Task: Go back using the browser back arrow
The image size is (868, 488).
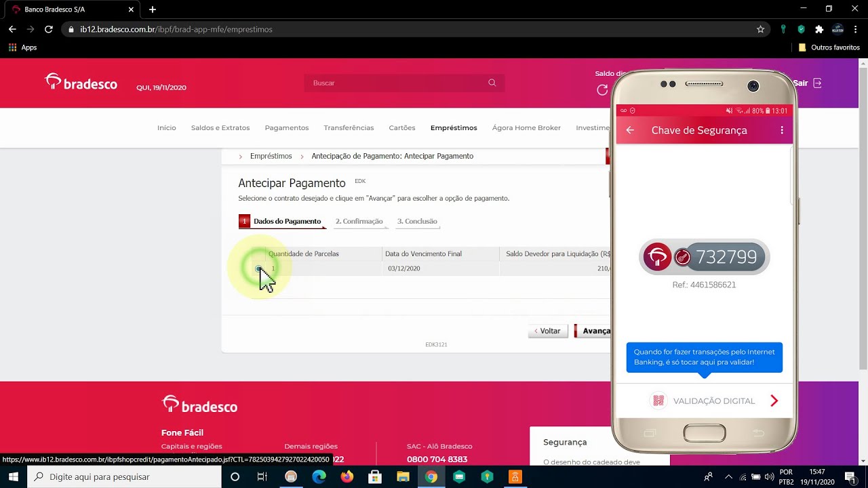Action: pyautogui.click(x=12, y=29)
